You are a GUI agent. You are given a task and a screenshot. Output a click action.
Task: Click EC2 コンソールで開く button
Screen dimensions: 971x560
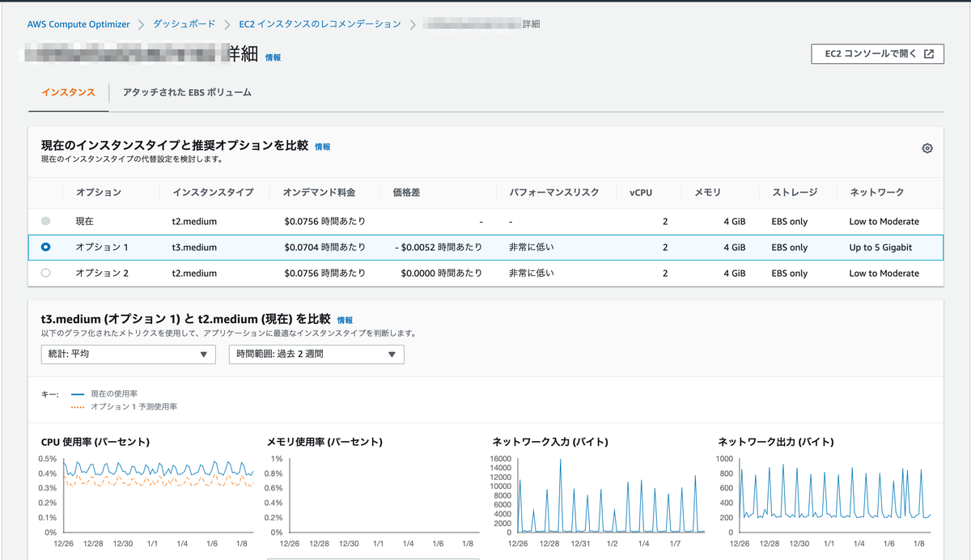[x=878, y=54]
